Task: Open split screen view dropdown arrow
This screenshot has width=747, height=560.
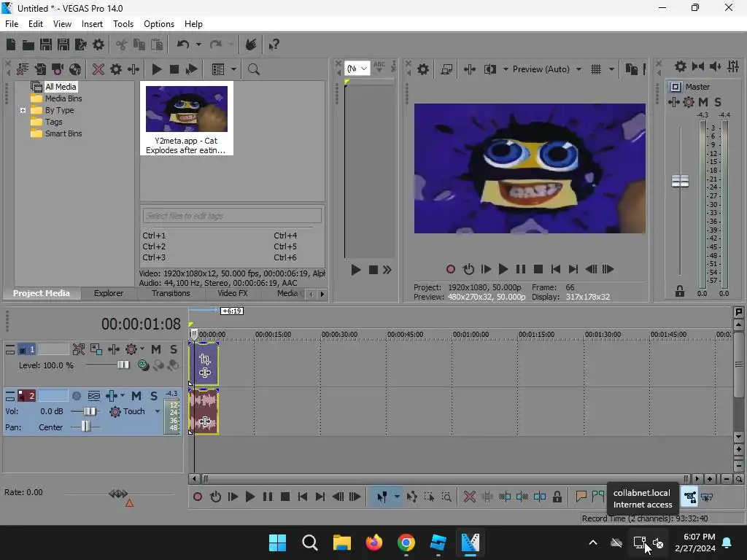Action: 506,69
